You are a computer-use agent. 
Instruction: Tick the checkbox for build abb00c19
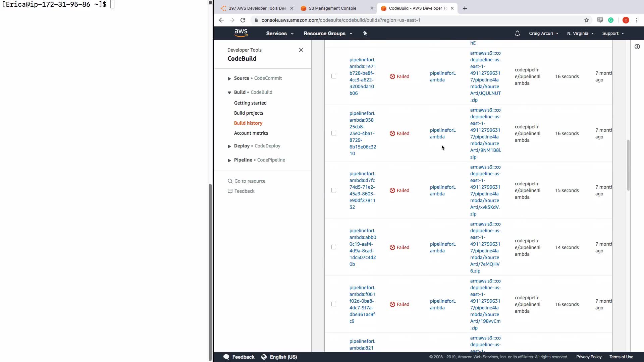(x=333, y=247)
